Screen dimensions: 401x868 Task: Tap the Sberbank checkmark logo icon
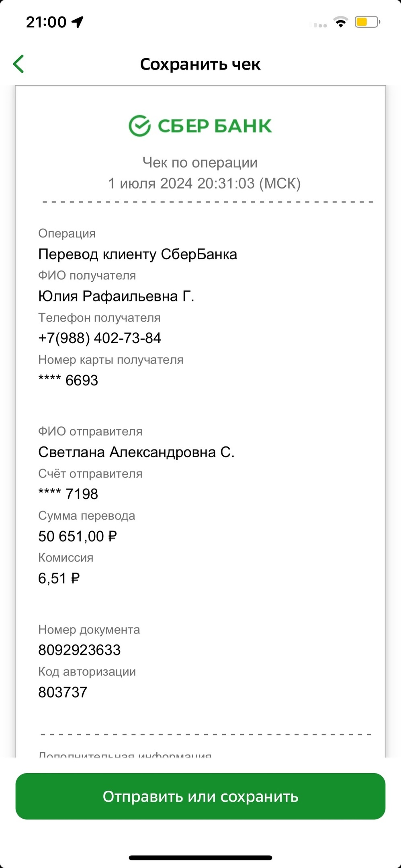(x=139, y=126)
